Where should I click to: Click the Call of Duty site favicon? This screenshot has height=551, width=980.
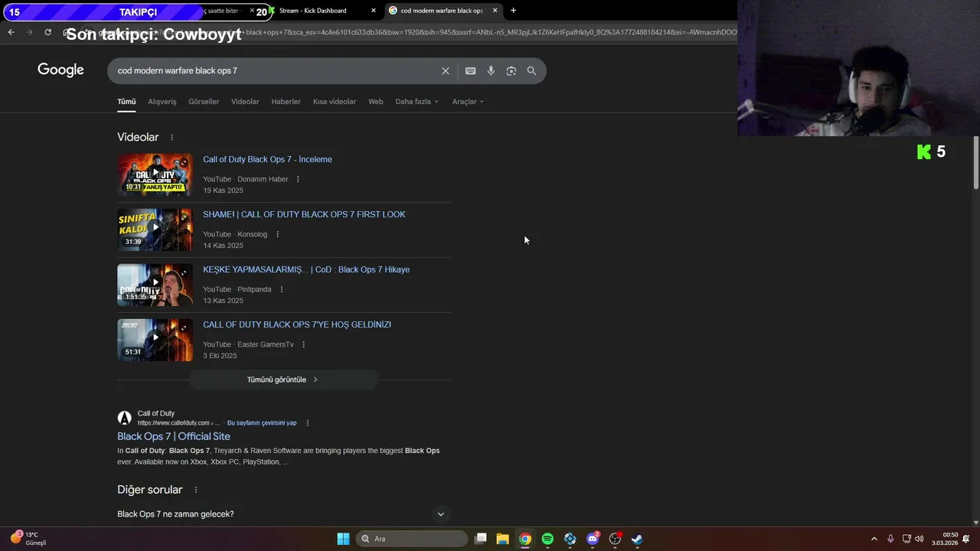coord(124,418)
